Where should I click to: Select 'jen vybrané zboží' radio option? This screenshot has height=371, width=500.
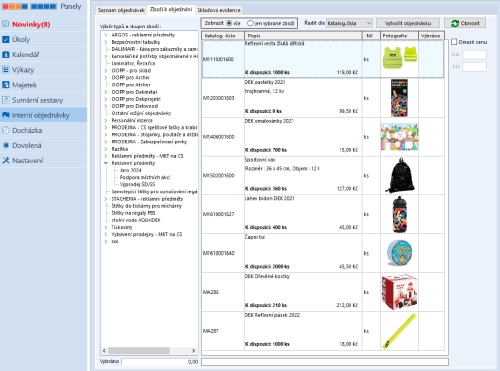[250, 23]
